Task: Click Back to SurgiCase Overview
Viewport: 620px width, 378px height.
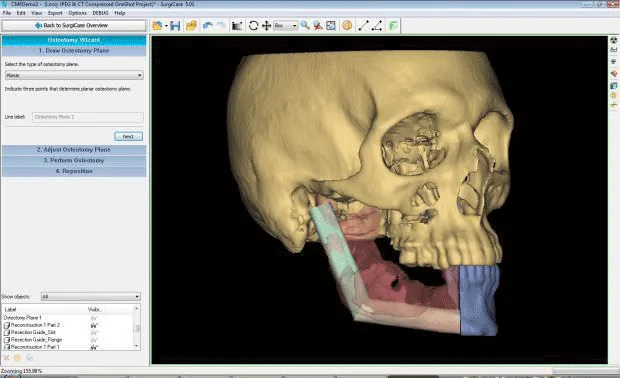Action: 74,25
